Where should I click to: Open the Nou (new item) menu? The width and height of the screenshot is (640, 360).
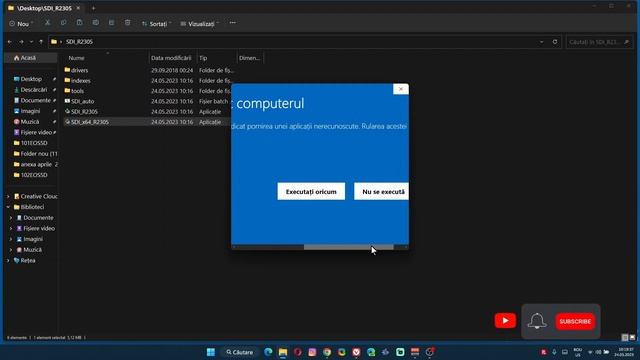point(22,24)
